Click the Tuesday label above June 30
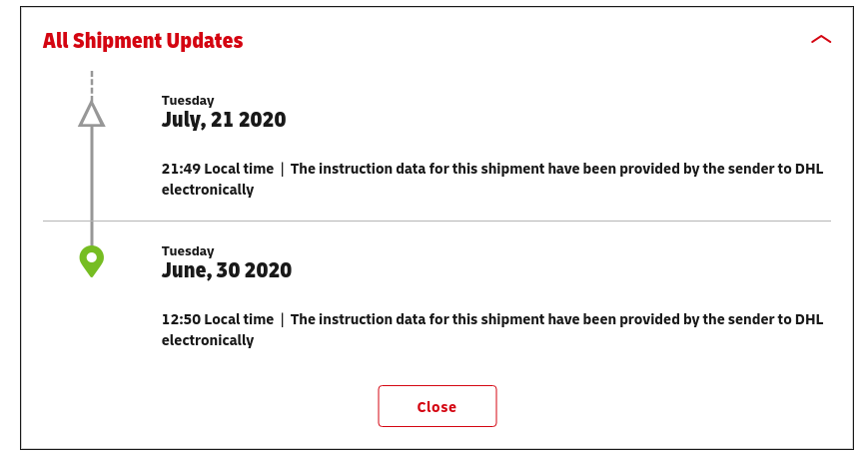The image size is (868, 455). pos(188,251)
